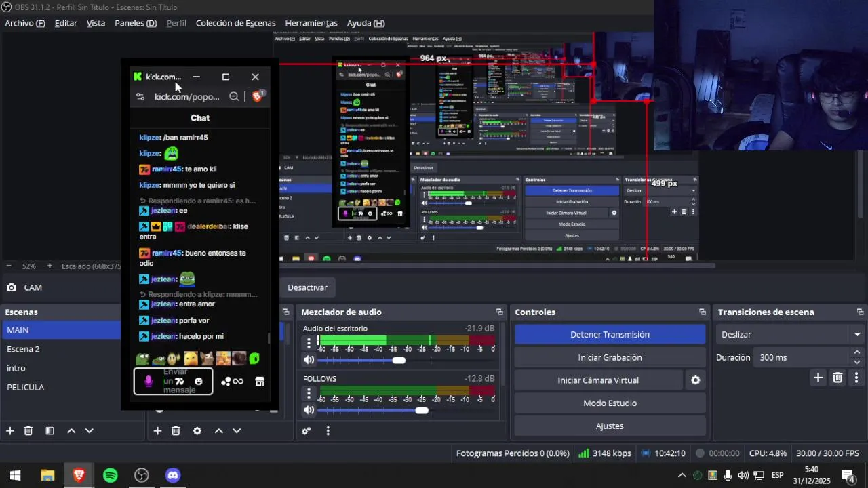Open site settings icon in Kick address bar
868x488 pixels.
140,97
